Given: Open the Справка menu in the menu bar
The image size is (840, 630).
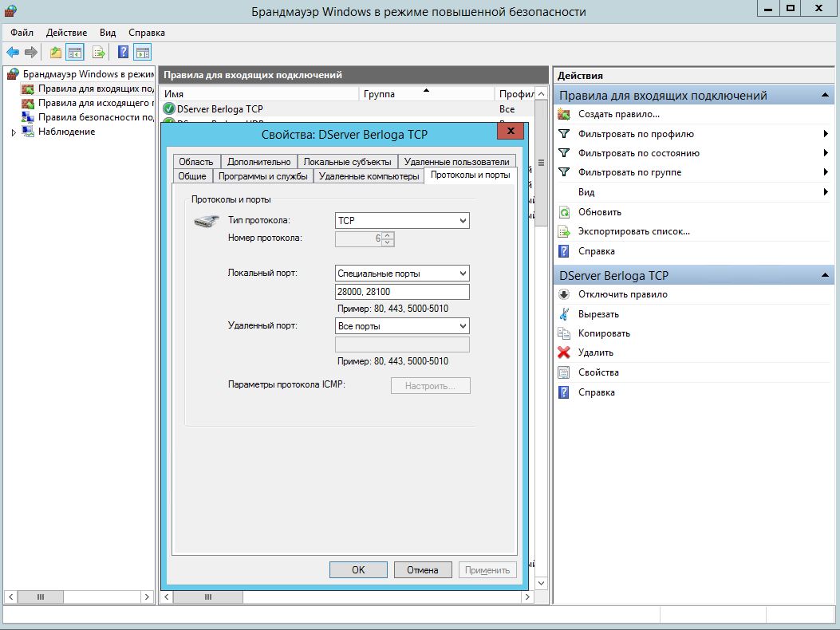Looking at the screenshot, I should pyautogui.click(x=147, y=33).
